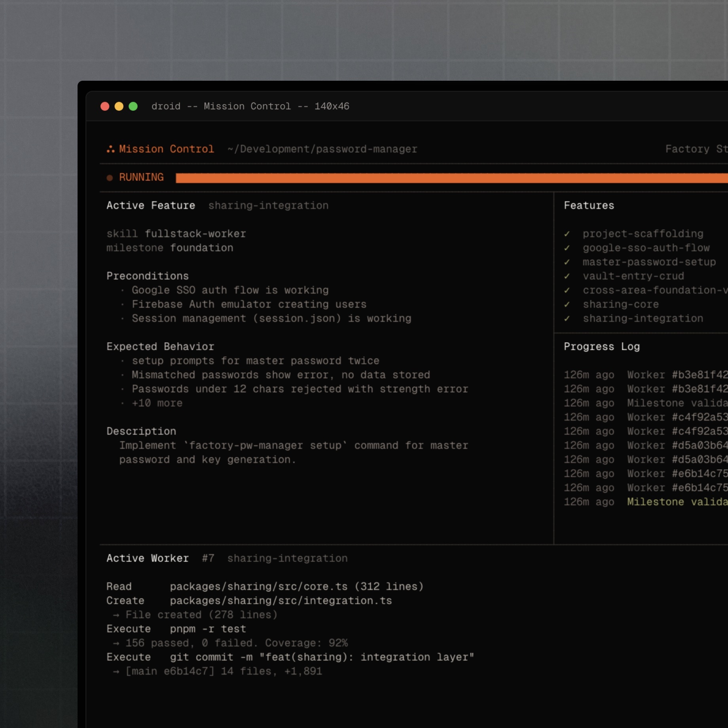Click the checkmark beside sharing-core

point(567,305)
